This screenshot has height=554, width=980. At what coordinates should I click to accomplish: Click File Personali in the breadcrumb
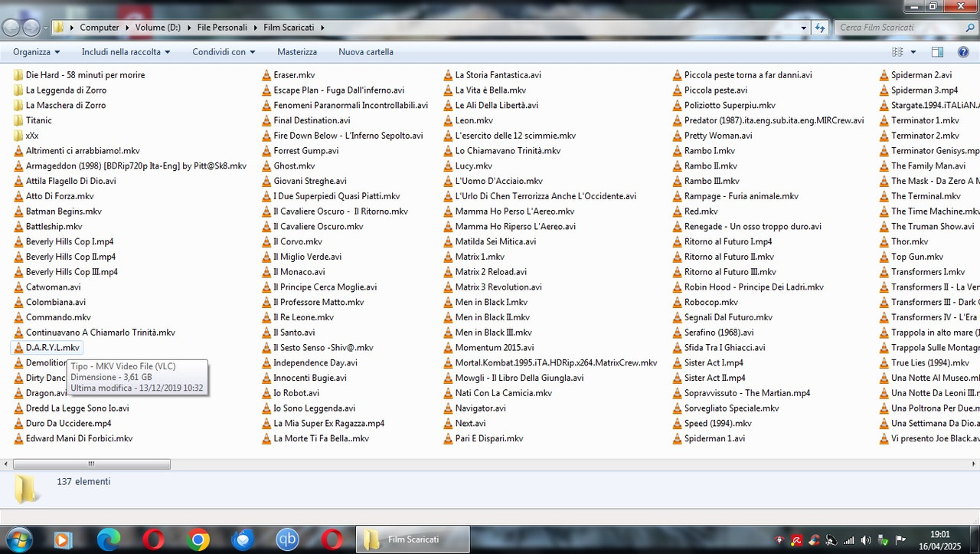point(222,28)
